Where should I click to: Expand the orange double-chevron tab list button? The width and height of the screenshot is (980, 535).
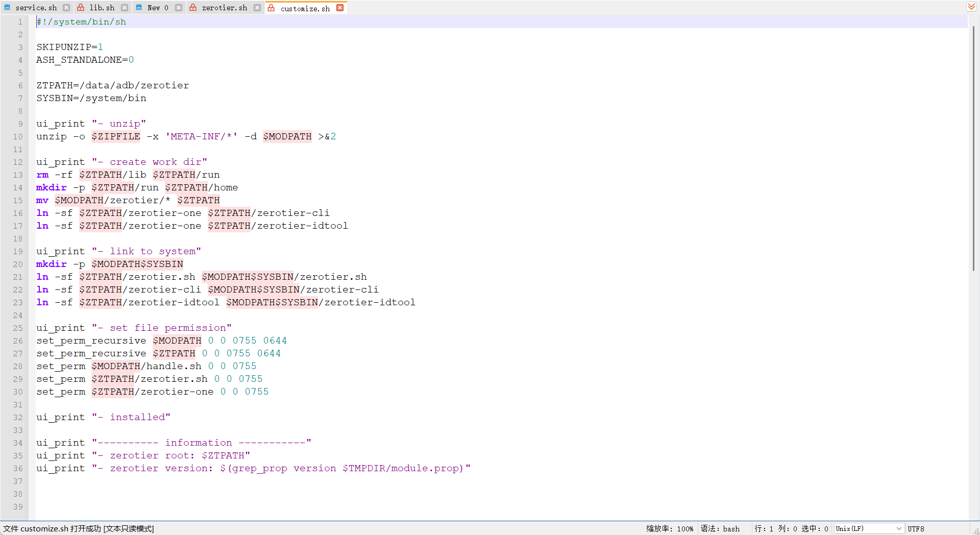971,7
